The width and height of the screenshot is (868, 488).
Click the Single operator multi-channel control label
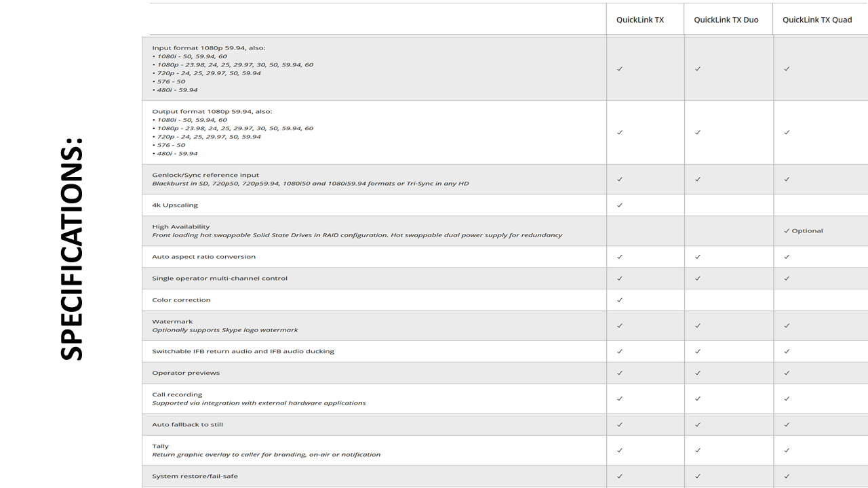pos(219,279)
